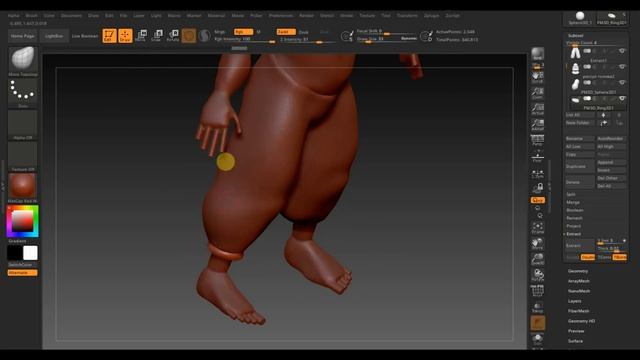Image resolution: width=640 pixels, height=360 pixels.
Task: Click the Frame mesh icon
Action: [x=538, y=227]
